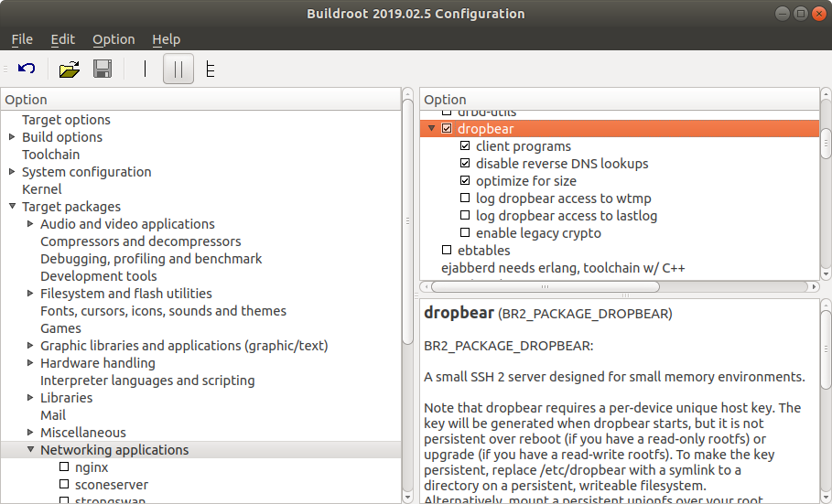Expand Graphic libraries and applications node

(x=30, y=346)
